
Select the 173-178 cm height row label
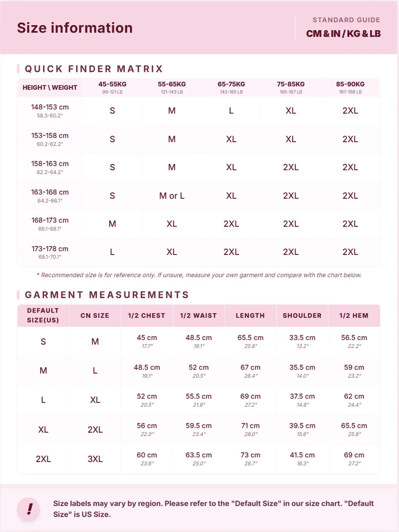[50, 252]
